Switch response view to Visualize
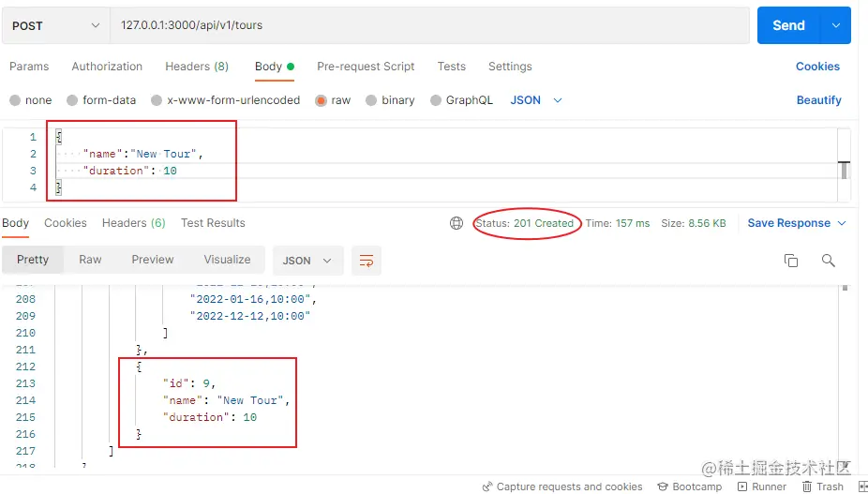Viewport: 868px width, 494px height. (227, 260)
